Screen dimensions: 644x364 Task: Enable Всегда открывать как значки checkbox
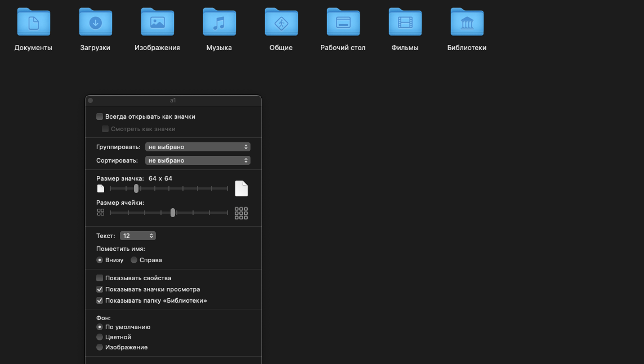coord(100,116)
